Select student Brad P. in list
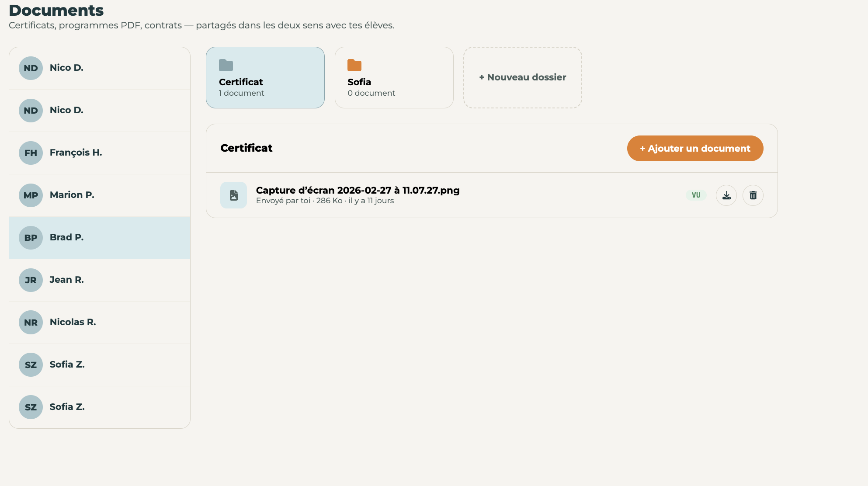This screenshot has height=486, width=868. pyautogui.click(x=100, y=238)
